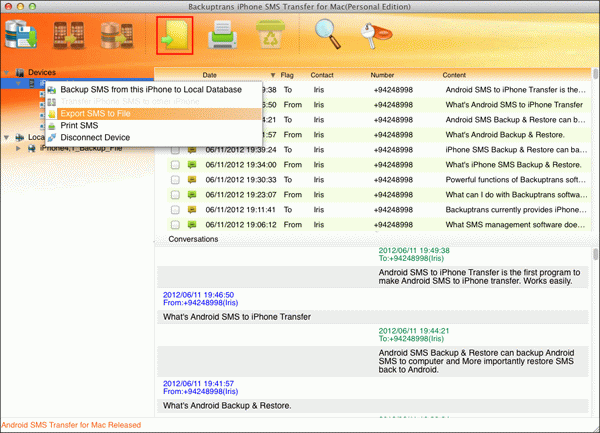
Task: Select the iPhone4,1_Backup_File tree item
Action: coord(81,148)
